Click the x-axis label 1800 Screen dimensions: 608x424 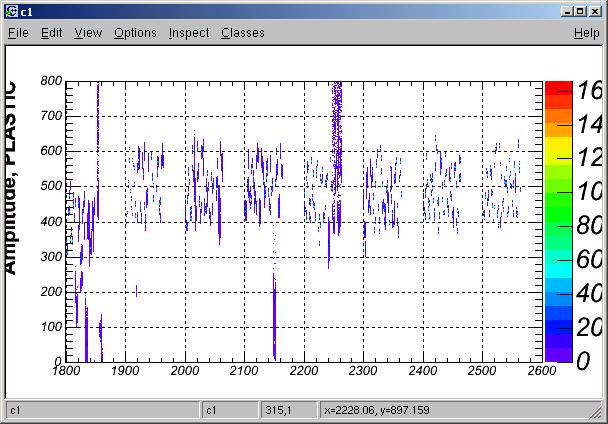click(x=66, y=371)
